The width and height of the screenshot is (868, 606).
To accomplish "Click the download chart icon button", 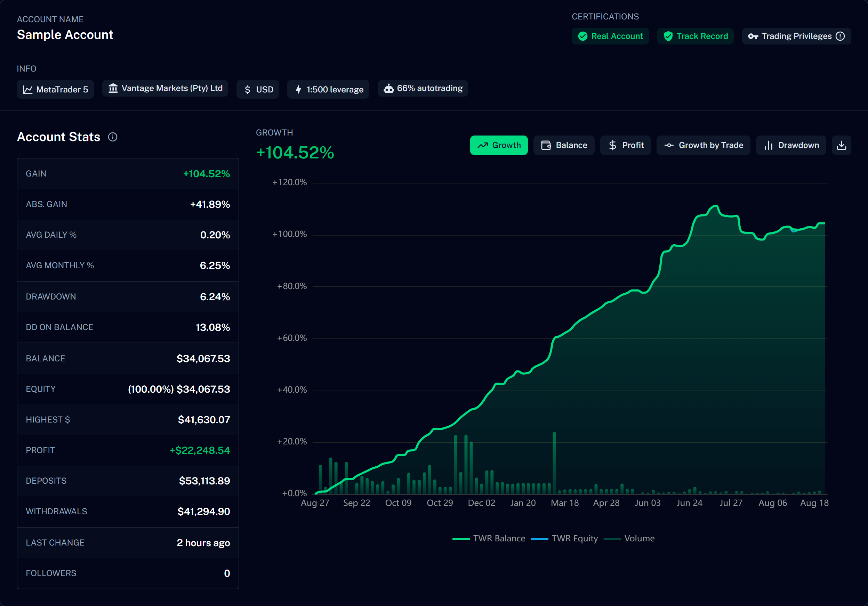I will 842,145.
